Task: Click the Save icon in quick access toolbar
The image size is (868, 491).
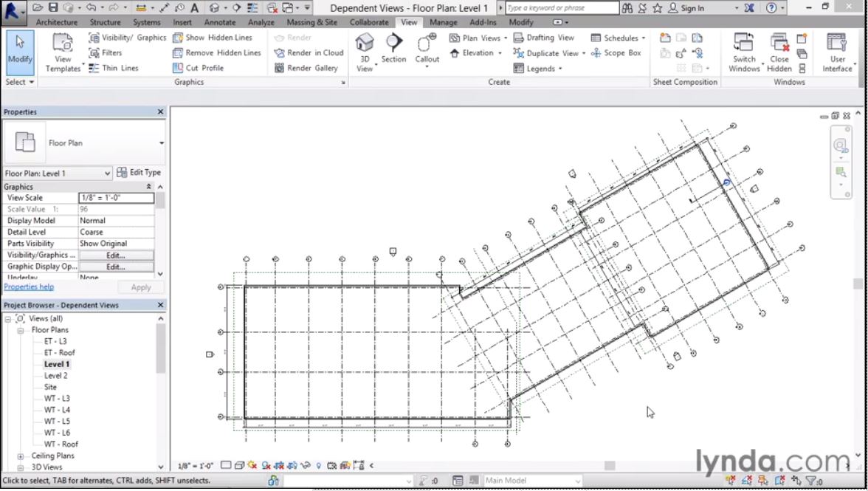Action: 53,7
